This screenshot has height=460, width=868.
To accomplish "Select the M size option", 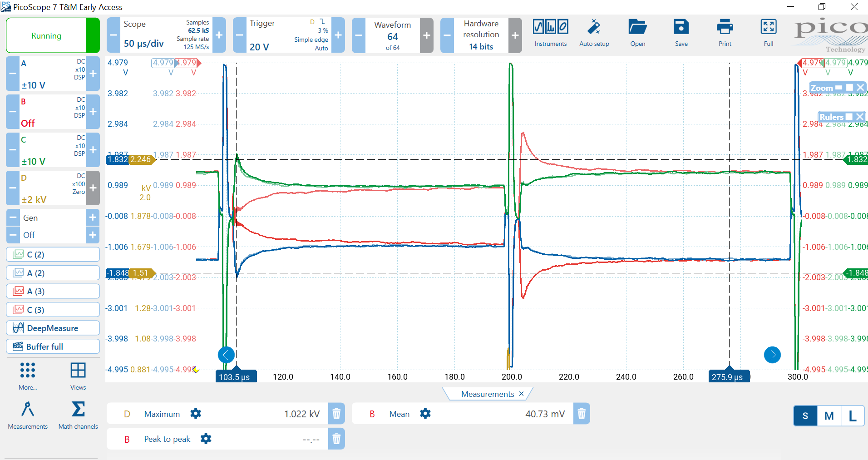I will tap(829, 415).
